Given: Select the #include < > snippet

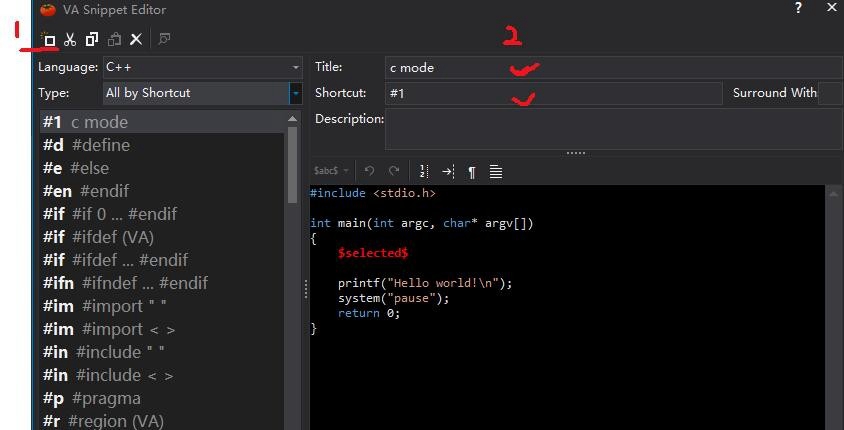Looking at the screenshot, I should pyautogui.click(x=163, y=375).
